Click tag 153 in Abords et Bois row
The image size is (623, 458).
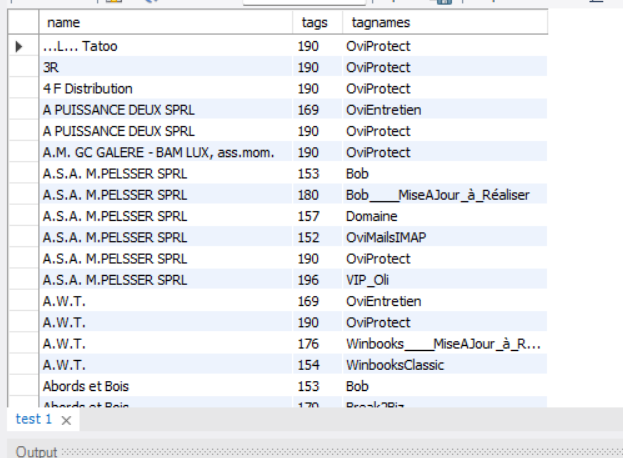click(317, 386)
